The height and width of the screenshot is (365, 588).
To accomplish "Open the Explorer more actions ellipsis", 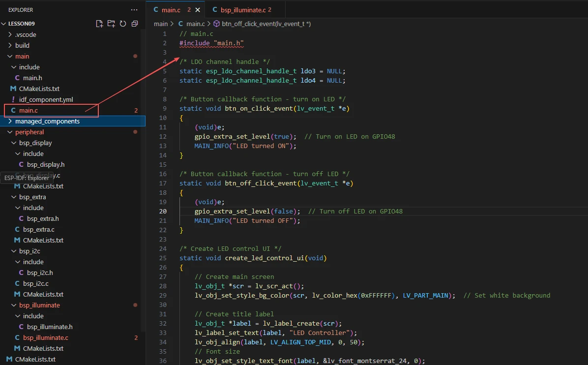I will coord(134,10).
